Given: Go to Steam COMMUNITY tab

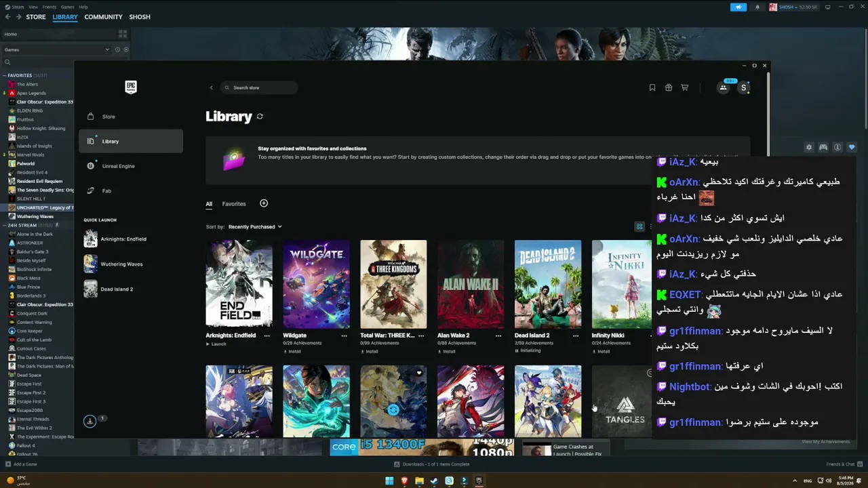Looking at the screenshot, I should tap(104, 17).
